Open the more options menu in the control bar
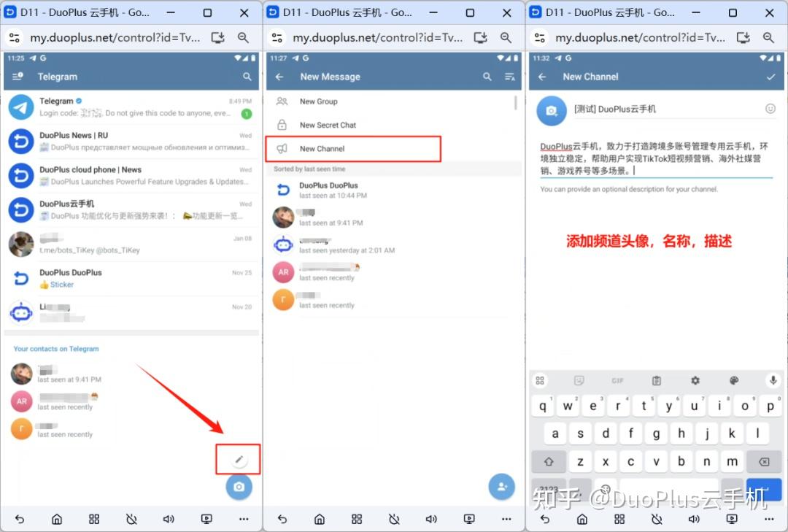 [x=769, y=519]
